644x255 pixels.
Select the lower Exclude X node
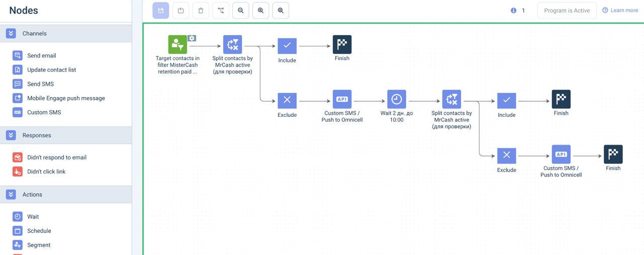[x=507, y=155]
